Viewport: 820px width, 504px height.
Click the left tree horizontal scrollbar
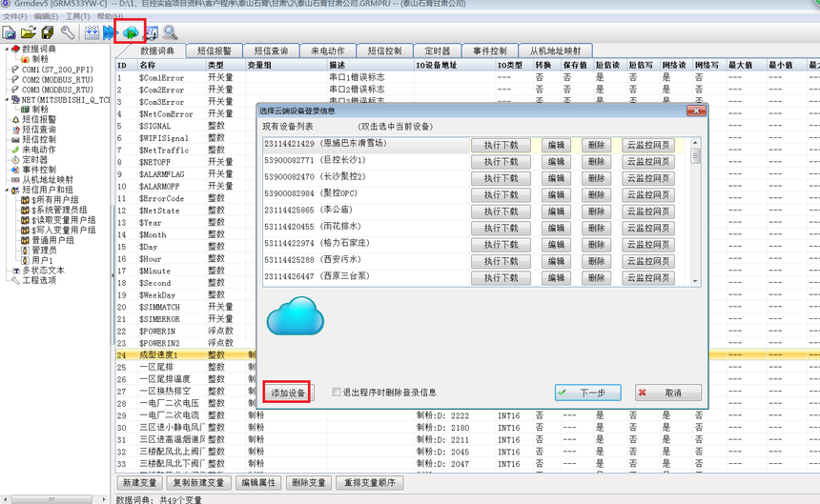(51, 499)
